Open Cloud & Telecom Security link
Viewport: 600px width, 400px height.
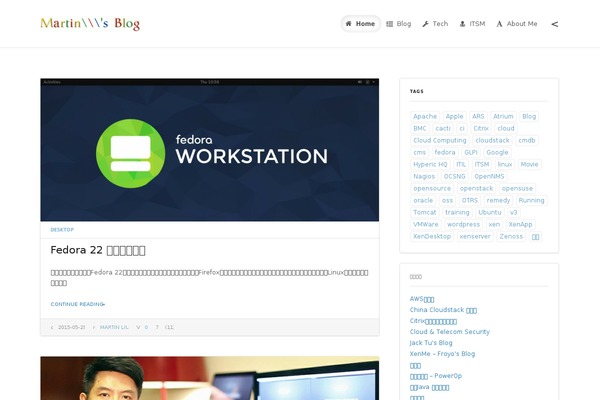tap(450, 332)
